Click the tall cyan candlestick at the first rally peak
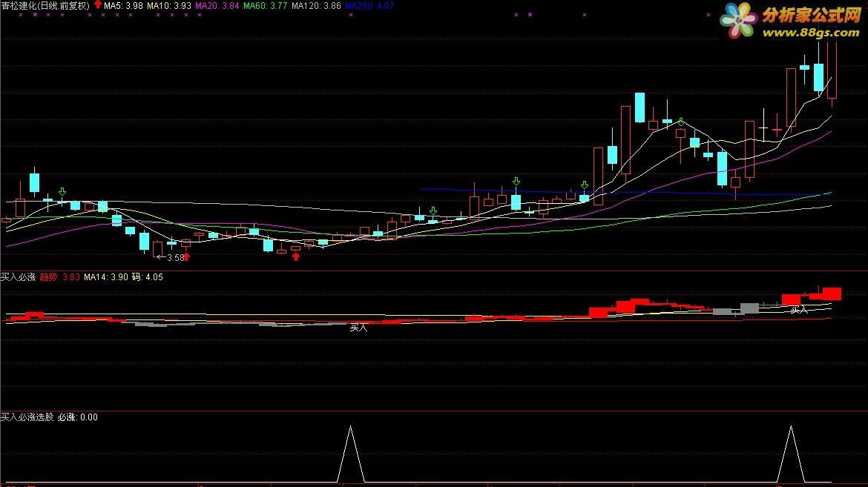868x487 pixels. click(x=640, y=107)
